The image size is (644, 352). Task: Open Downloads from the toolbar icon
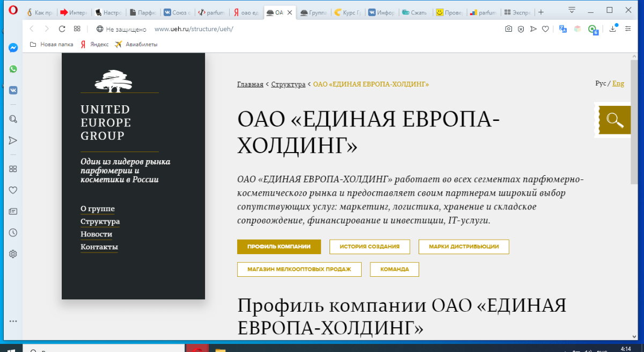click(x=612, y=29)
